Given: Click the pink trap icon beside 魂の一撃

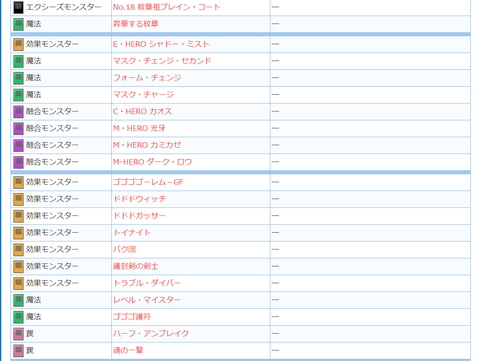Looking at the screenshot, I should point(18,351).
